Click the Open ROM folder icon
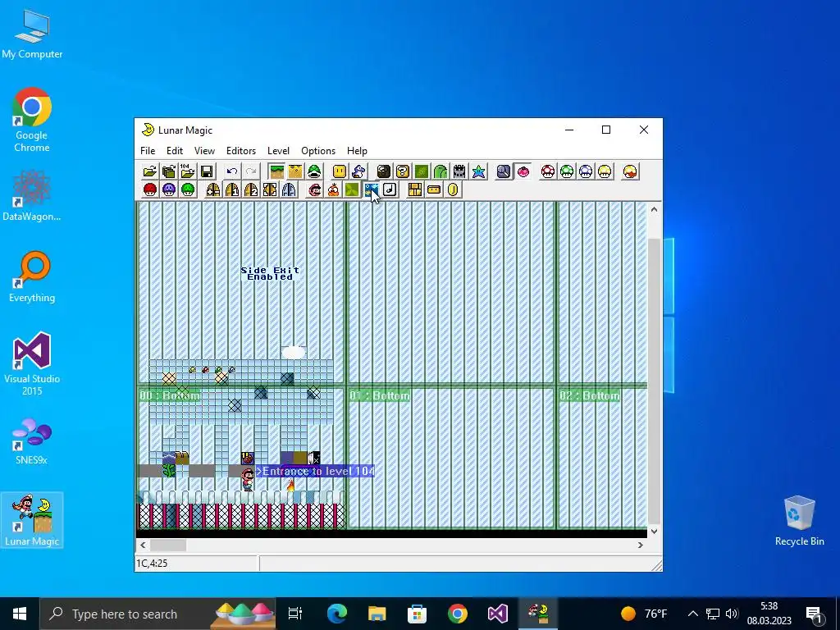The width and height of the screenshot is (840, 630). (150, 171)
